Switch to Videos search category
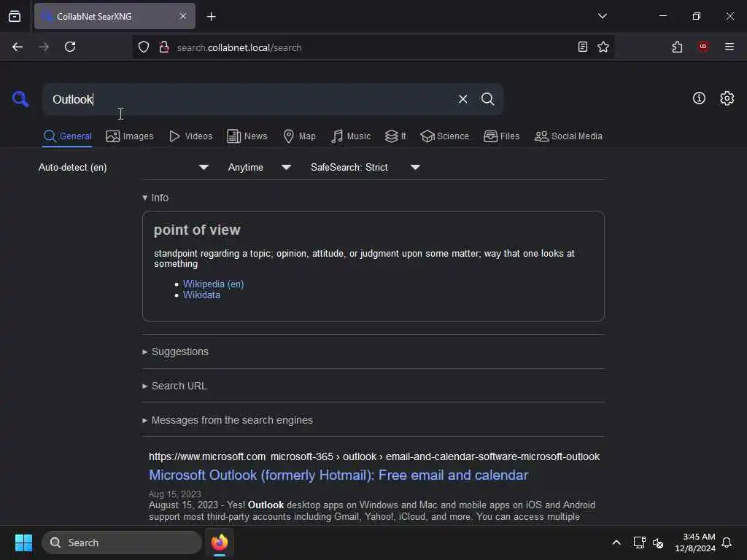This screenshot has height=560, width=747. pyautogui.click(x=190, y=136)
